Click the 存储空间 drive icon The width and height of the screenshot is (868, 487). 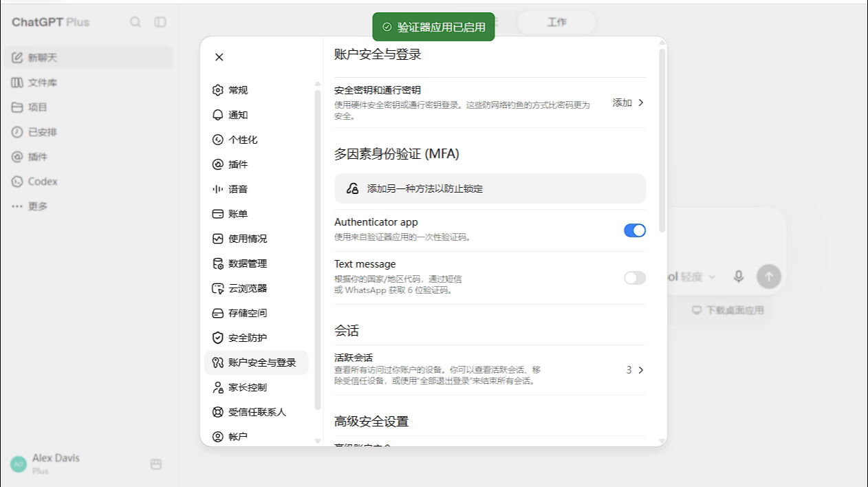click(218, 313)
